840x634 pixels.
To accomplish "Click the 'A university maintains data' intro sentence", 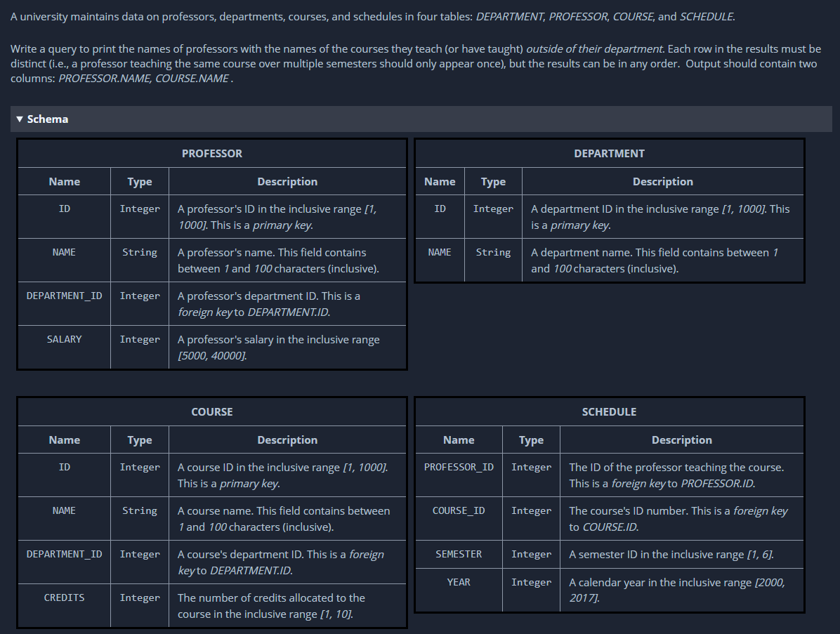I will (x=373, y=17).
